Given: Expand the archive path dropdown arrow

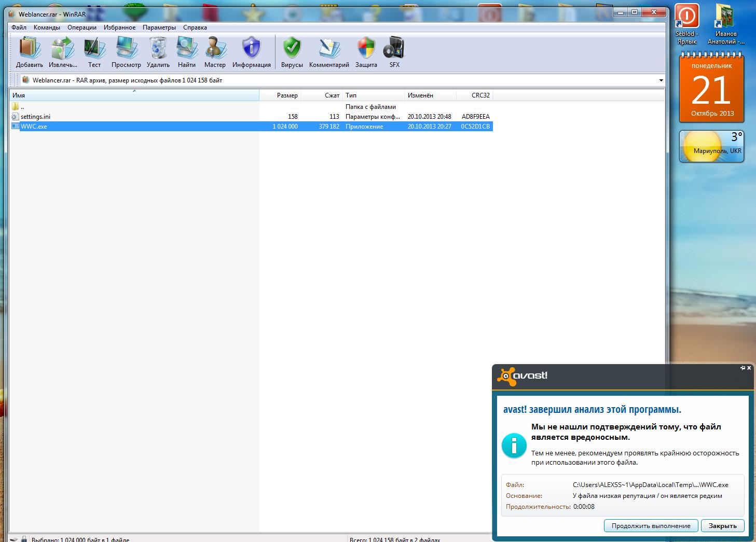Looking at the screenshot, I should (x=661, y=80).
